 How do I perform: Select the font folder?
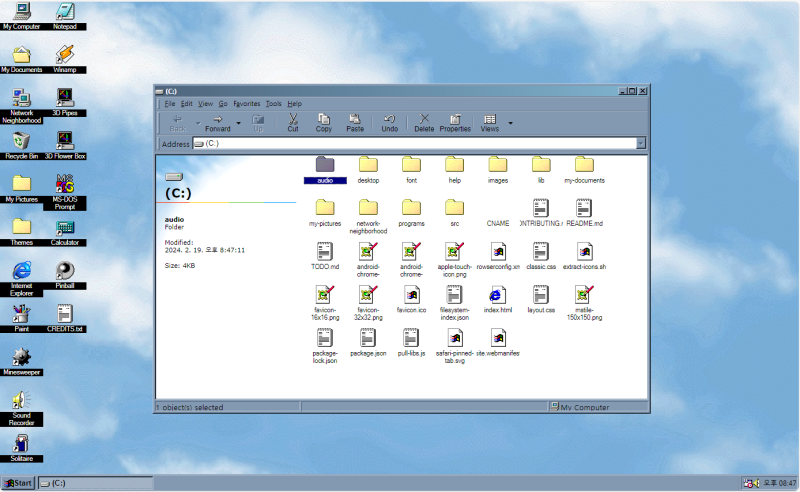411,170
